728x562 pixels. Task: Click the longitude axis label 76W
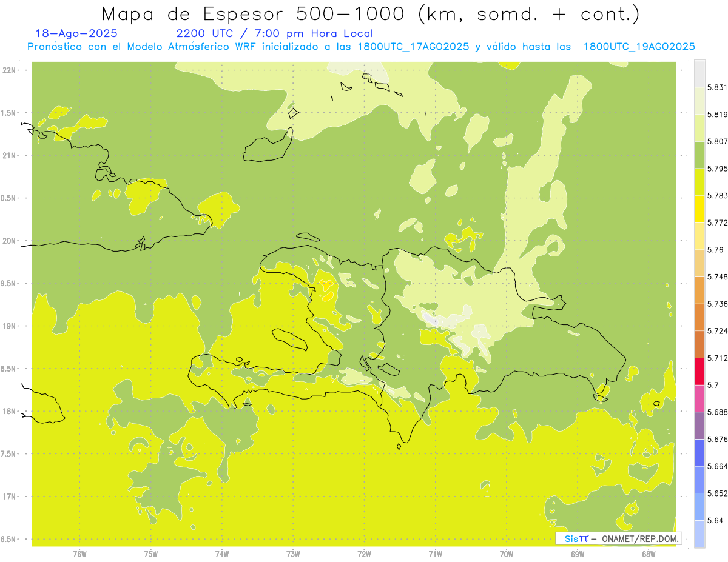click(79, 554)
